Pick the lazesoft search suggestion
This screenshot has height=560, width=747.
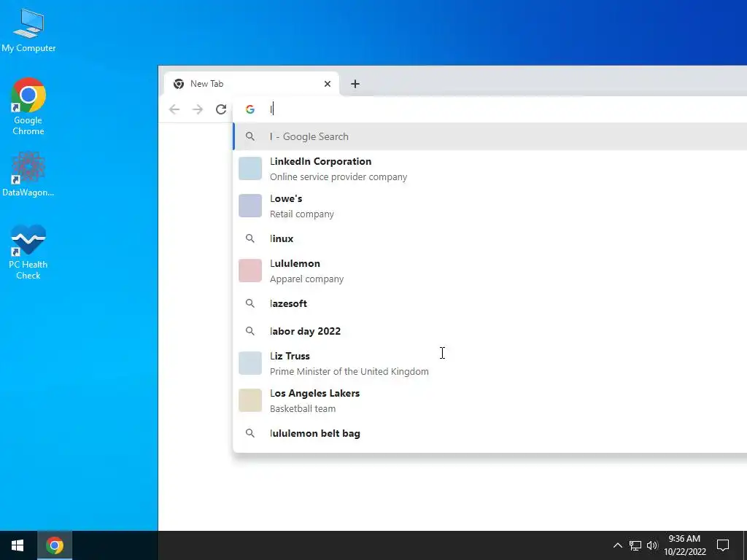[x=489, y=303]
